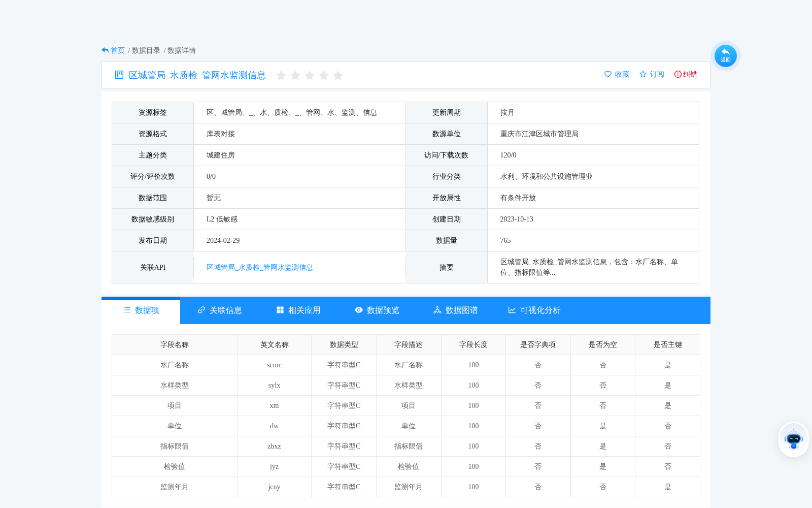Click the 字段名称 column header
Viewport: 812px width, 508px height.
tap(175, 344)
